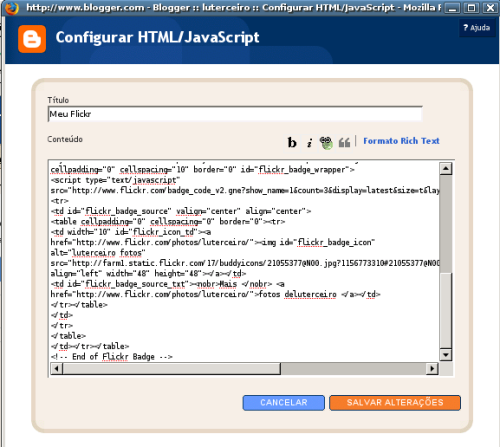Click the 'Título' label
This screenshot has width=500, height=447.
point(58,100)
